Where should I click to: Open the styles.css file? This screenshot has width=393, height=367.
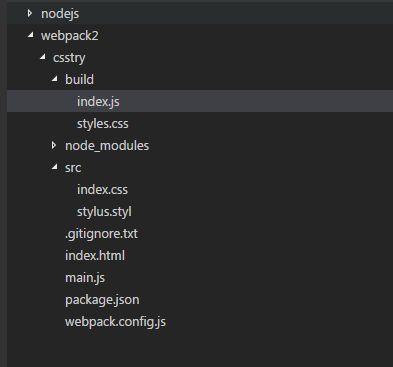tap(103, 124)
